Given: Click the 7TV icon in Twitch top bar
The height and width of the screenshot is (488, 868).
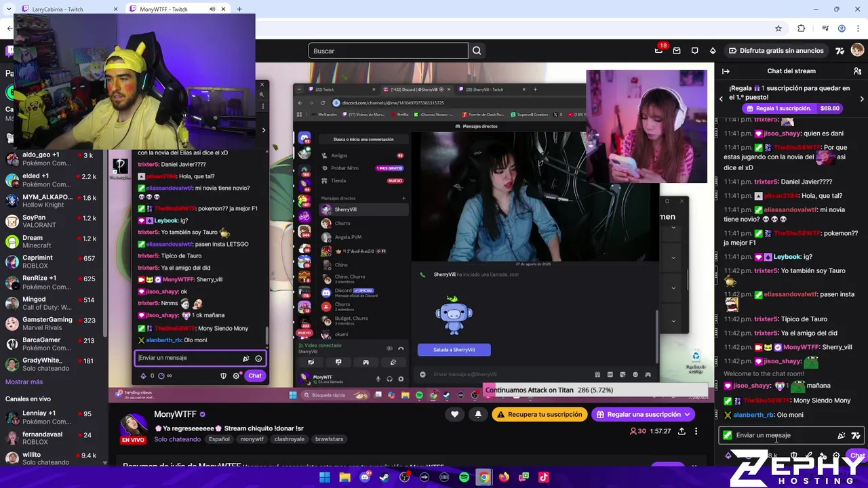Looking at the screenshot, I should click(x=840, y=50).
